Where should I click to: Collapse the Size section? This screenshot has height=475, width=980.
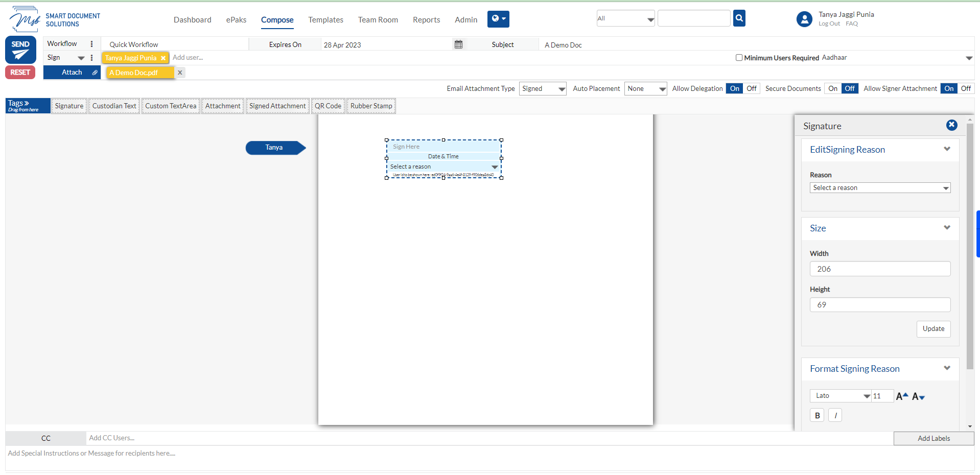click(947, 228)
